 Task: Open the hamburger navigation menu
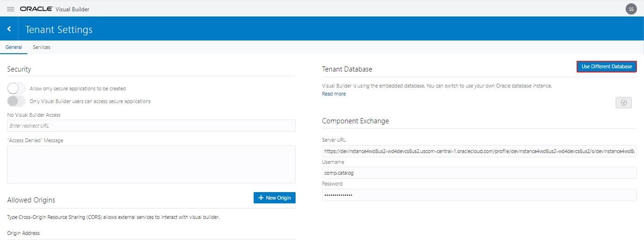tap(10, 9)
